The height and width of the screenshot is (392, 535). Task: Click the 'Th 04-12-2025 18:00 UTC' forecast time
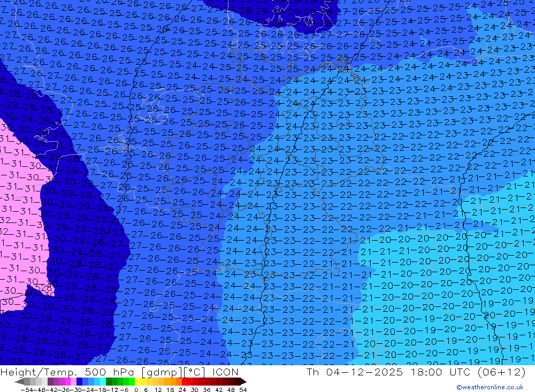click(x=388, y=372)
